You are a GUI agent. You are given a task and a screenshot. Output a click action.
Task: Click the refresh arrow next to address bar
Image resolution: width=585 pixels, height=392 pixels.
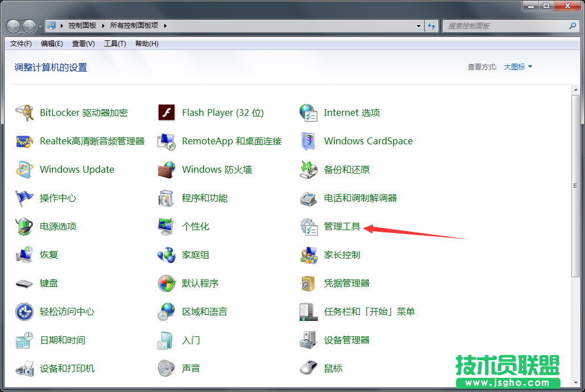(432, 25)
